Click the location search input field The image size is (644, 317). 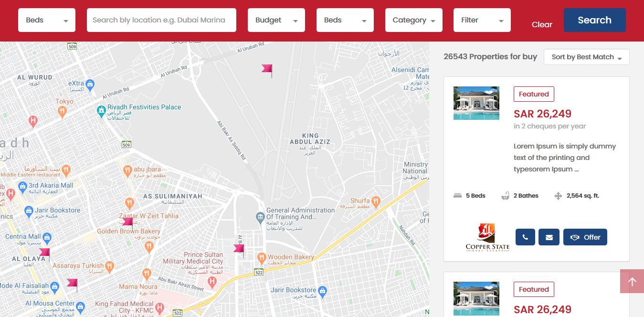[x=161, y=20]
